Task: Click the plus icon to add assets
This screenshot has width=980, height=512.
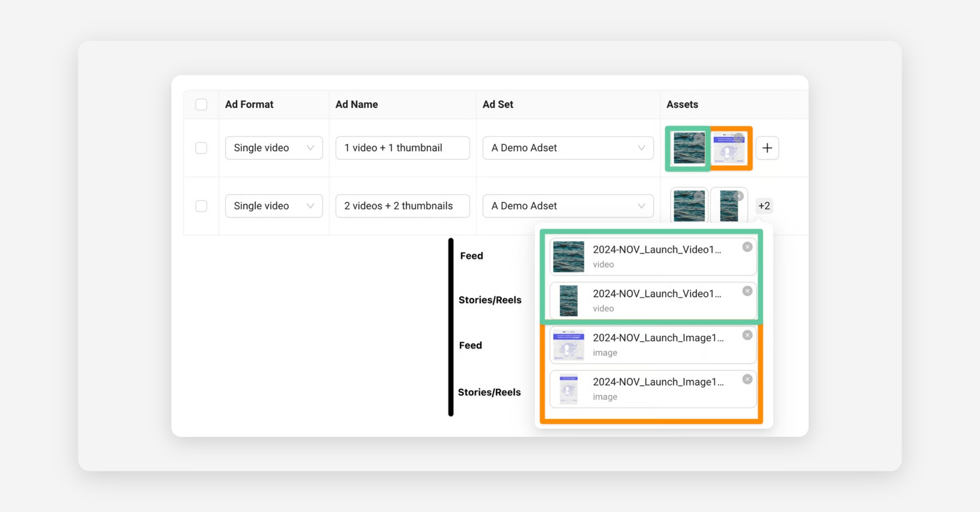Action: [767, 148]
